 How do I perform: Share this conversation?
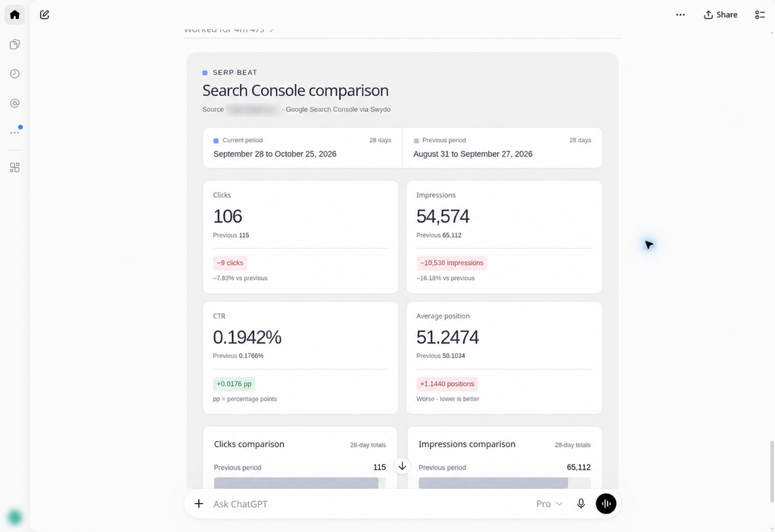pyautogui.click(x=721, y=15)
